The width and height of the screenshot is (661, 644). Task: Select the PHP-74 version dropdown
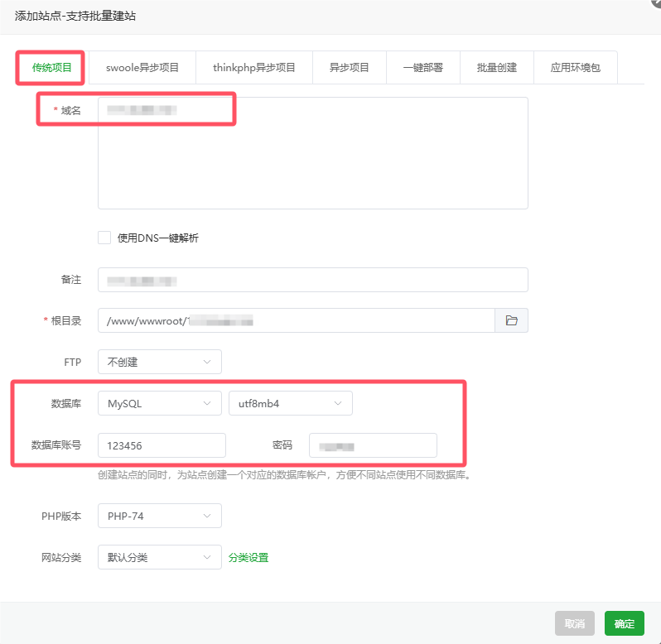tap(159, 516)
